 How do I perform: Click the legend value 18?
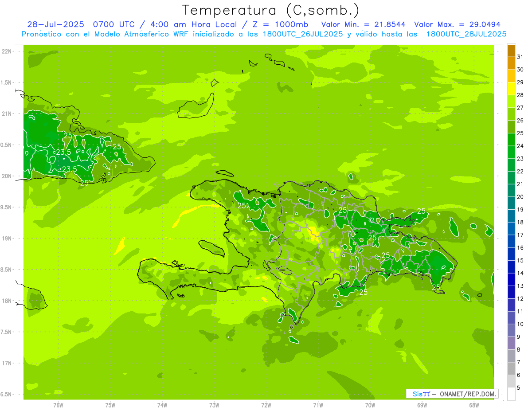520,223
